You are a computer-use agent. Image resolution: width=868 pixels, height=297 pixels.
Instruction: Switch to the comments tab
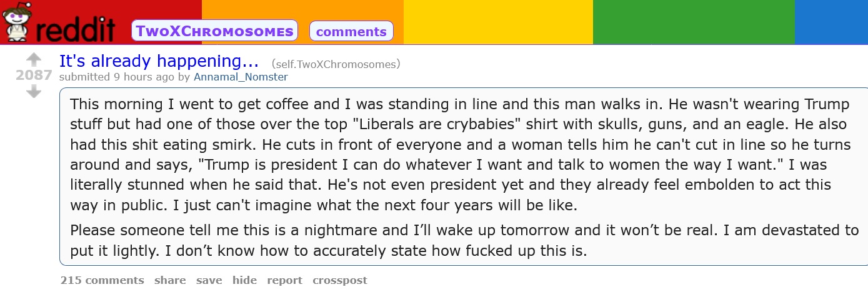click(351, 31)
